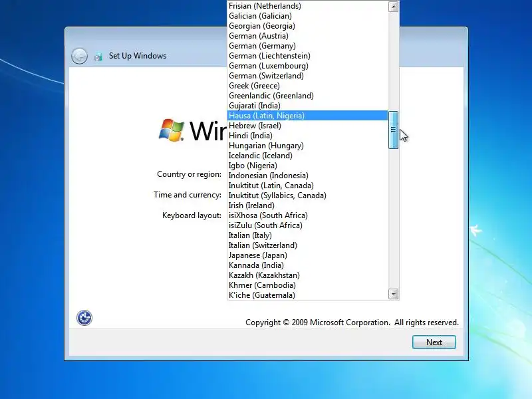
Task: Choose Italian (Switzerland)
Action: pos(307,245)
